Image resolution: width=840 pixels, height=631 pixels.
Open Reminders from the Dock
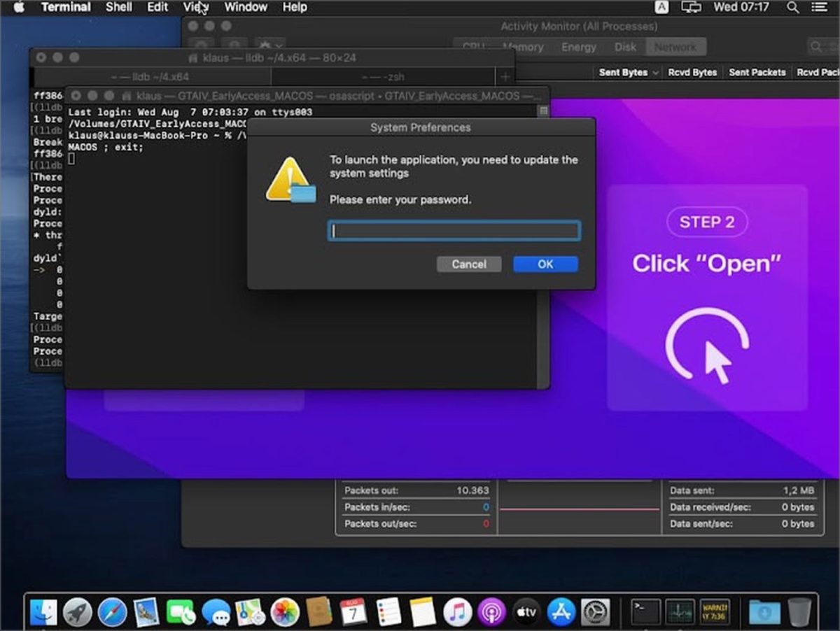(388, 612)
